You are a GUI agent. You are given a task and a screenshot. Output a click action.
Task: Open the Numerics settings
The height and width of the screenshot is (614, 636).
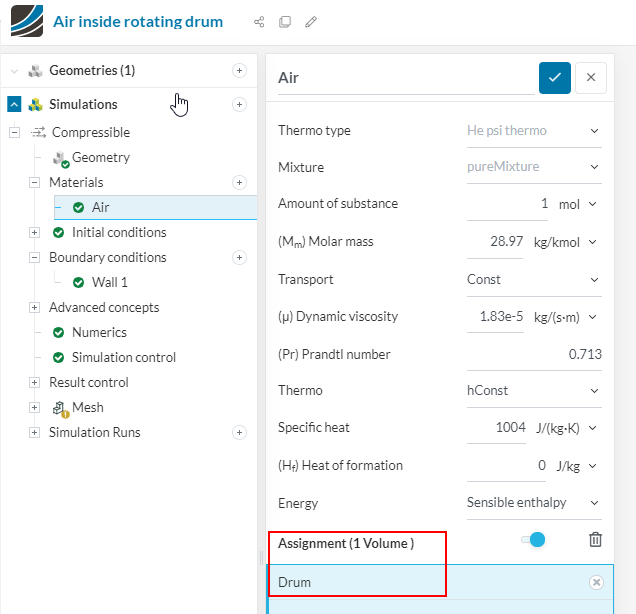pyautogui.click(x=99, y=332)
